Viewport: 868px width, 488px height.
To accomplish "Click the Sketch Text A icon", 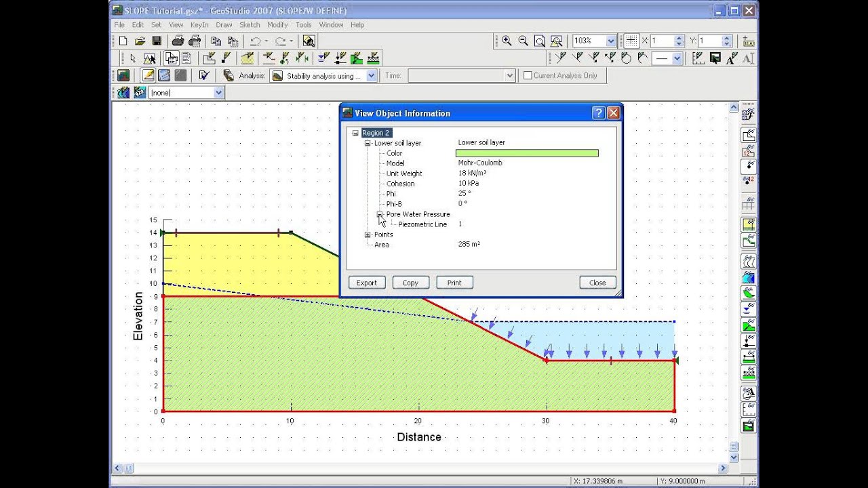I will click(x=732, y=58).
